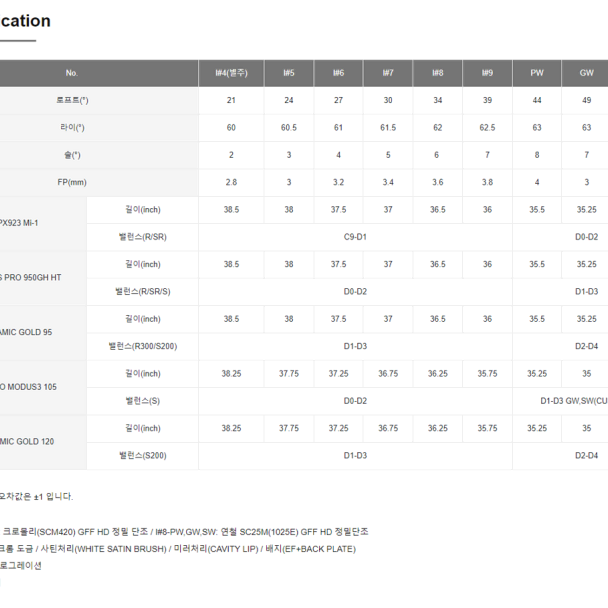Click the PX923 Mi-1 shaft label

19,223
